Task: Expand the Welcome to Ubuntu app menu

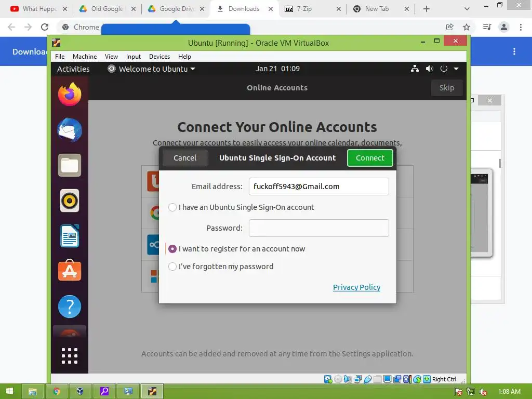Action: 151,69
